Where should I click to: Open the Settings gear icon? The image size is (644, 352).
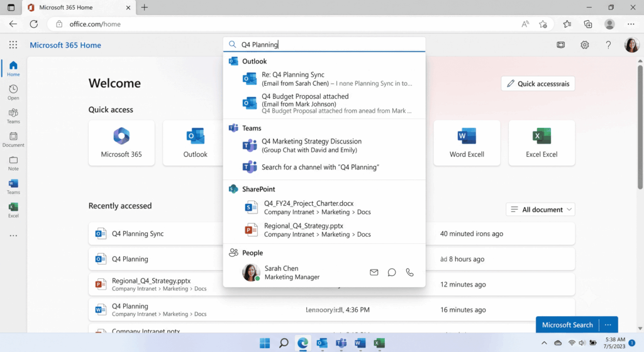tap(584, 45)
